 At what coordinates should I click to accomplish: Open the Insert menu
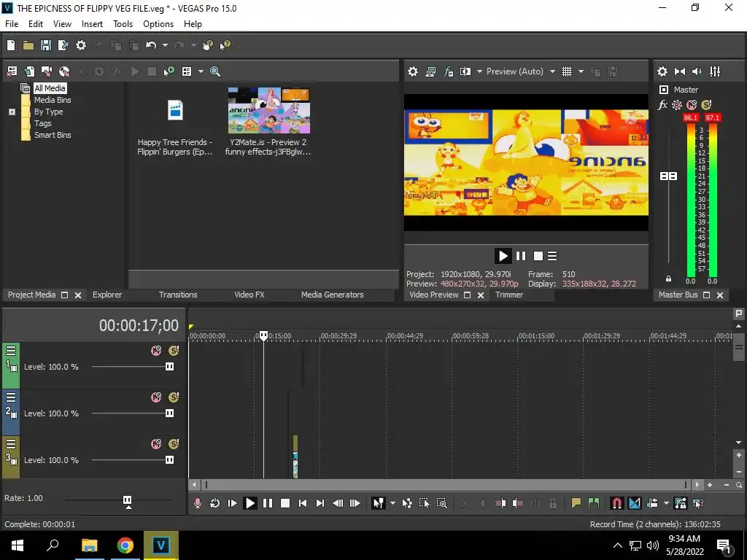92,24
